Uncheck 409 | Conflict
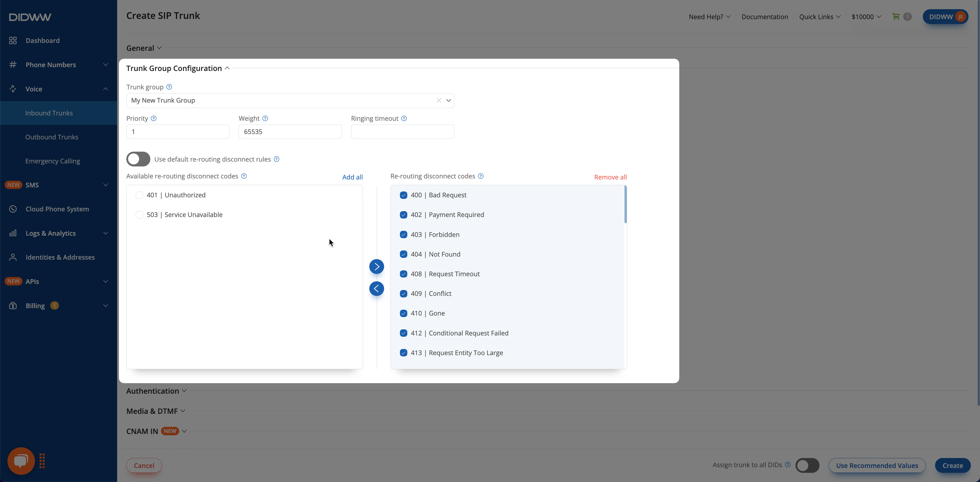The width and height of the screenshot is (980, 482). tap(404, 294)
